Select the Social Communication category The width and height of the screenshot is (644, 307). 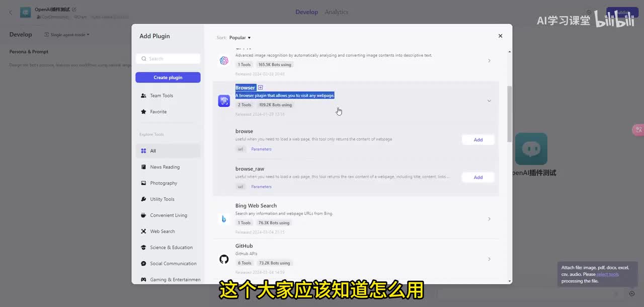click(x=168, y=264)
